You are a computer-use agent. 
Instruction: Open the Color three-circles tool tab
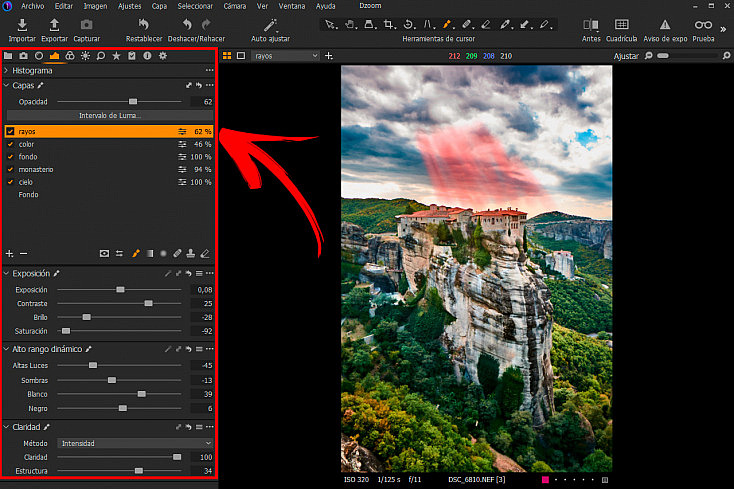70,56
